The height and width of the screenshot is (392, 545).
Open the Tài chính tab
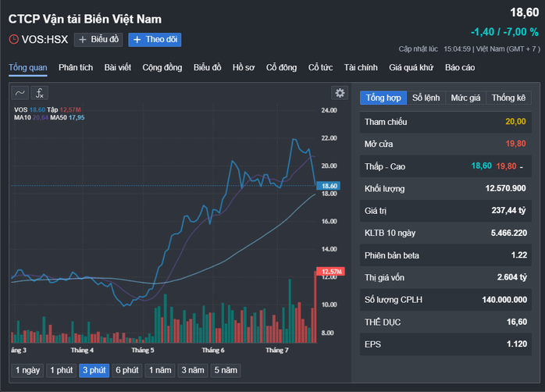point(361,67)
